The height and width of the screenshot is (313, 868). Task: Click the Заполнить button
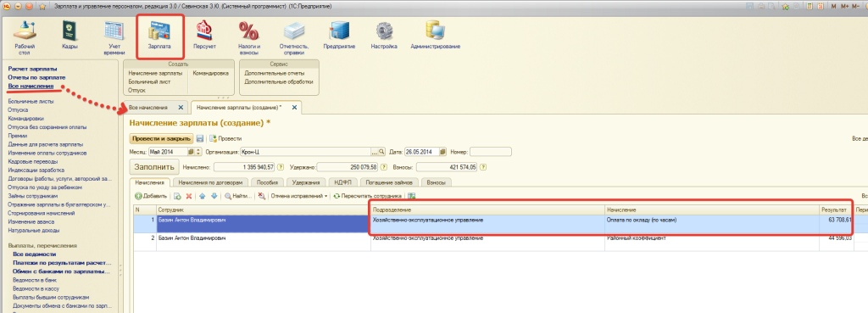[x=154, y=167]
